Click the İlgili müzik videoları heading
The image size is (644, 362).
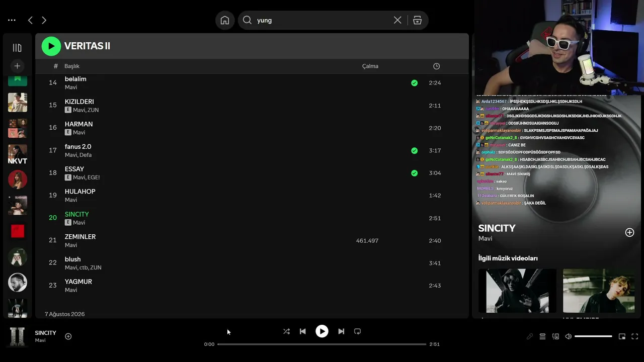click(508, 258)
